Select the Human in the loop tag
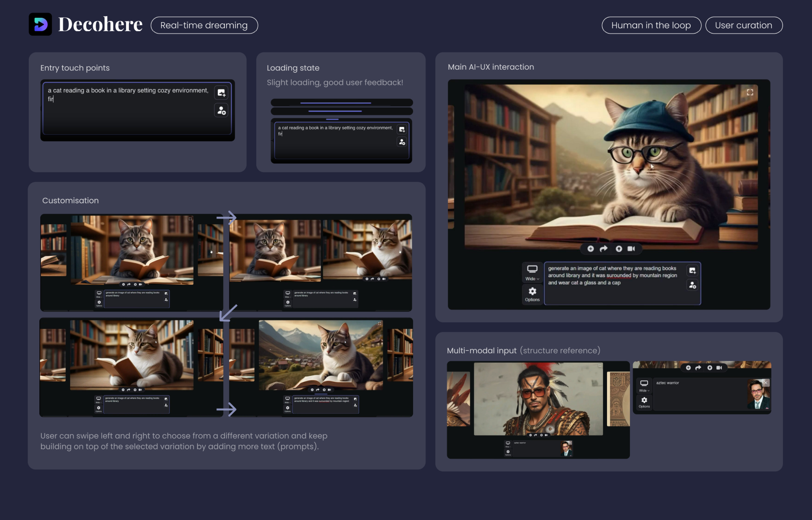 tap(651, 25)
